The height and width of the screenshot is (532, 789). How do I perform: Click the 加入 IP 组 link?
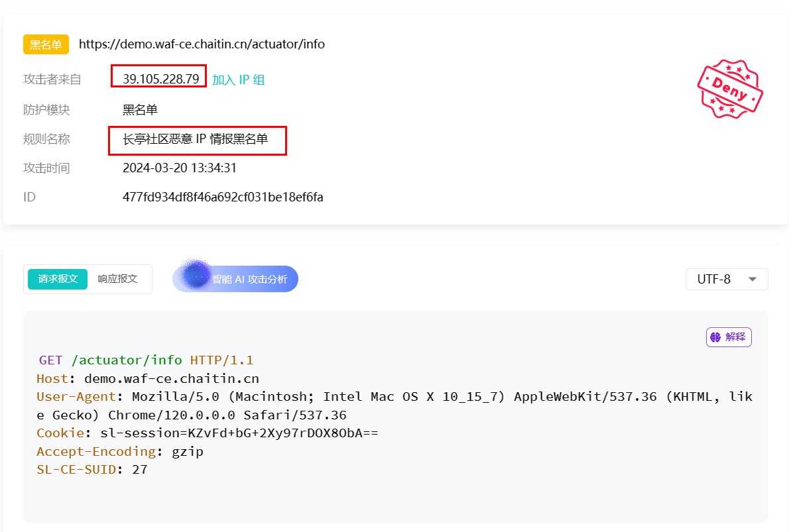point(239,80)
